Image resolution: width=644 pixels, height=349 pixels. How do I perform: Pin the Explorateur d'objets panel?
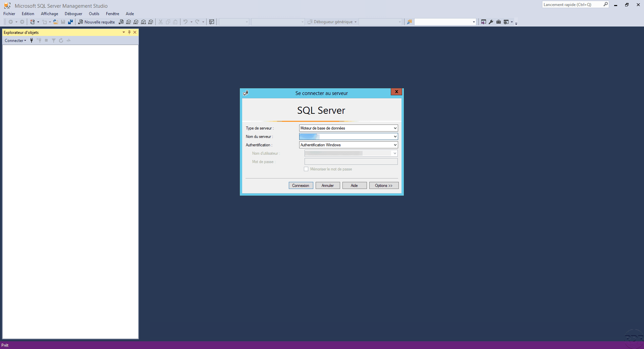[129, 32]
